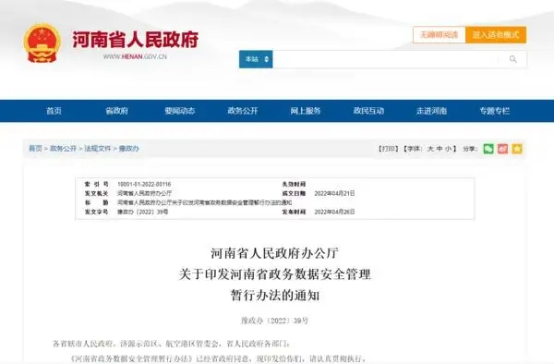Viewport: 554px width, 364px height.
Task: Click the yellow star favorite icon
Action: click(517, 149)
